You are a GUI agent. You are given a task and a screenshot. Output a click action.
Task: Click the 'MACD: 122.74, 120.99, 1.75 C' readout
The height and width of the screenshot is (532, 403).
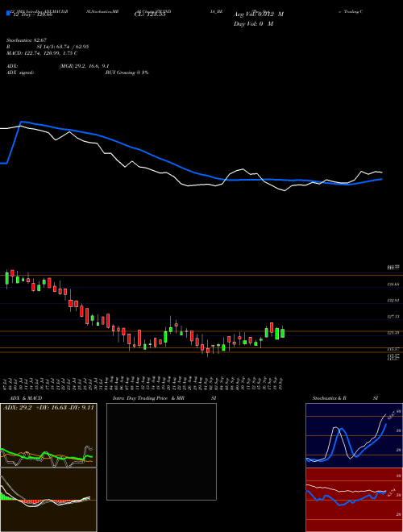pos(42,53)
